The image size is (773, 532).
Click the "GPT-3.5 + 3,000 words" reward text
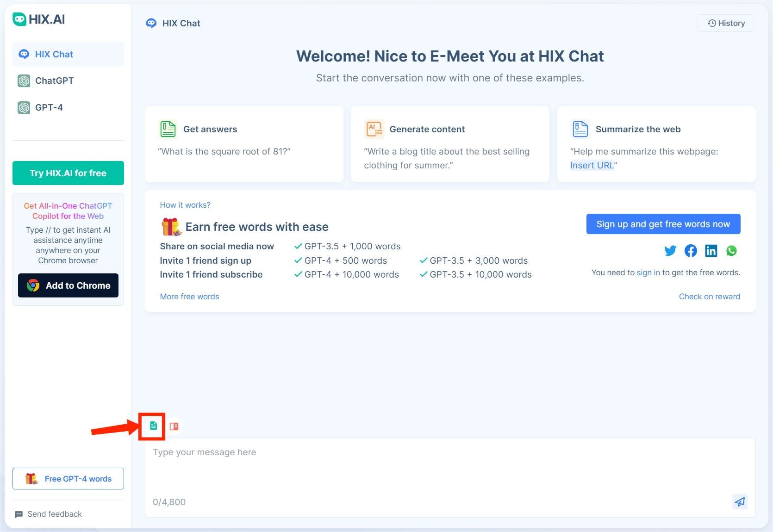point(479,260)
